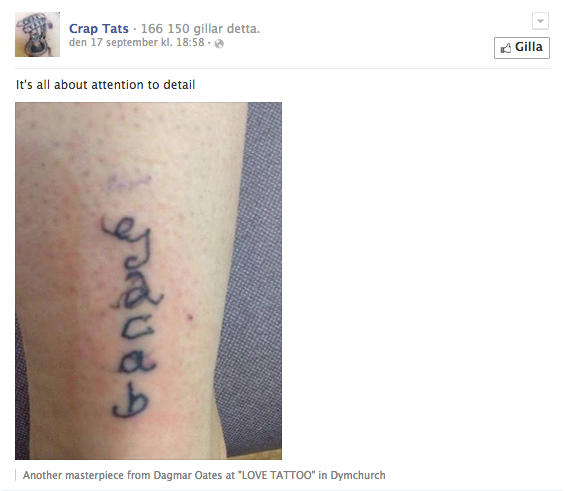Open the tattoo photo in the post

pyautogui.click(x=148, y=281)
